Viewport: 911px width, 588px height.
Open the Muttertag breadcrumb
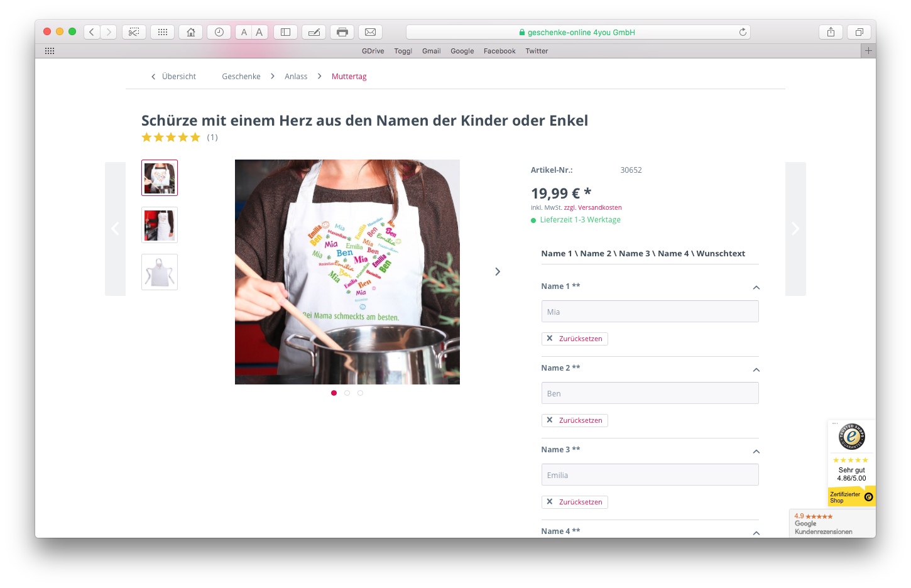(x=349, y=77)
